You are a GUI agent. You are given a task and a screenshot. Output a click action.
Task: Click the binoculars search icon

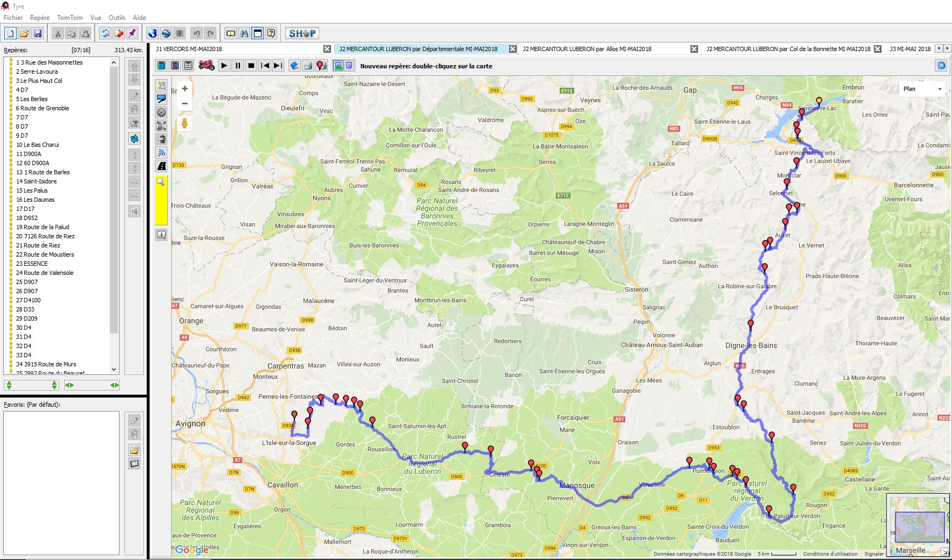244,33
